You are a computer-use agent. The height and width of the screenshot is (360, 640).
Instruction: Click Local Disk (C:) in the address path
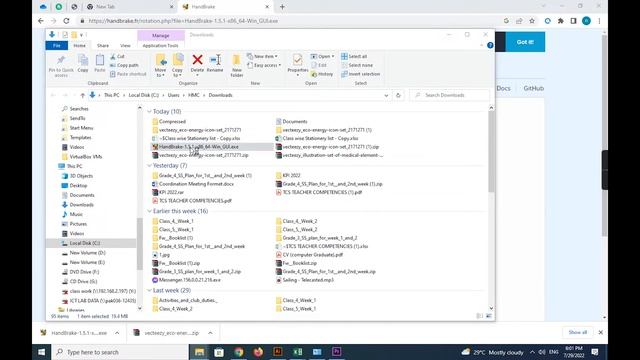(144, 95)
